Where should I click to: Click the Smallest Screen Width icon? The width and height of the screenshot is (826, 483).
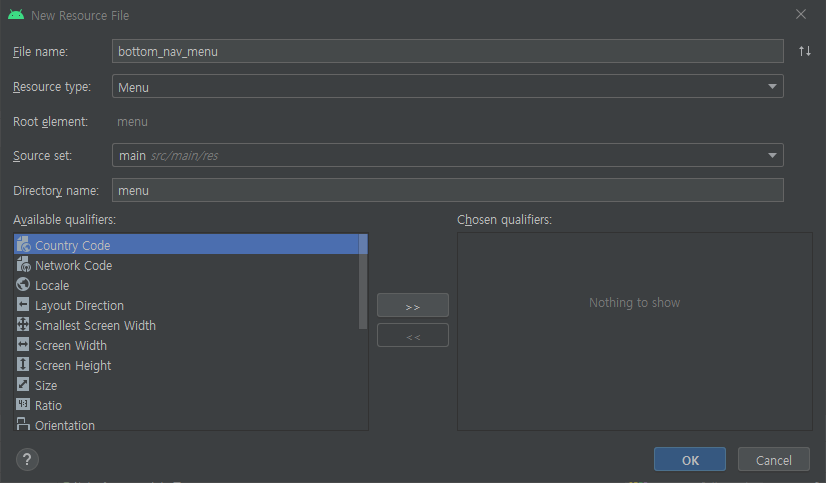pyautogui.click(x=23, y=324)
